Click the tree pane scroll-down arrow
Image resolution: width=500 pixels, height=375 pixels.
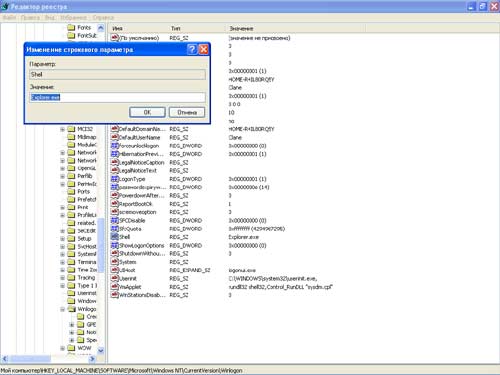101,350
